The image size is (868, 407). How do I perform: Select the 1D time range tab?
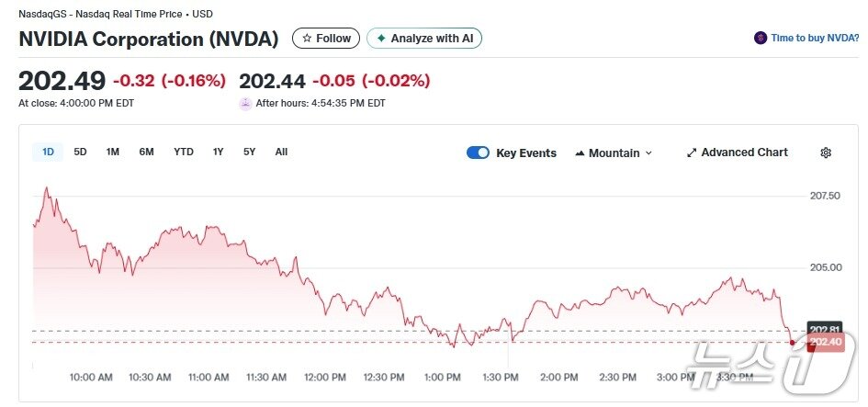click(48, 153)
